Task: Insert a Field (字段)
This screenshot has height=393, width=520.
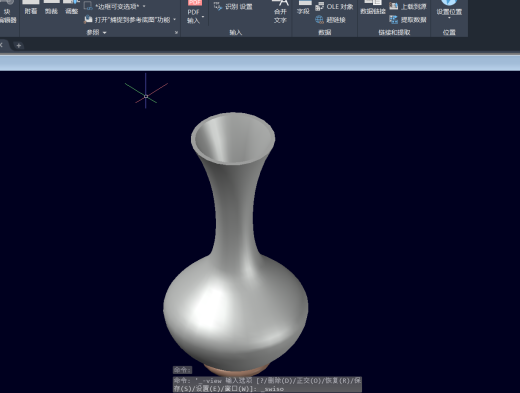Action: pyautogui.click(x=303, y=8)
